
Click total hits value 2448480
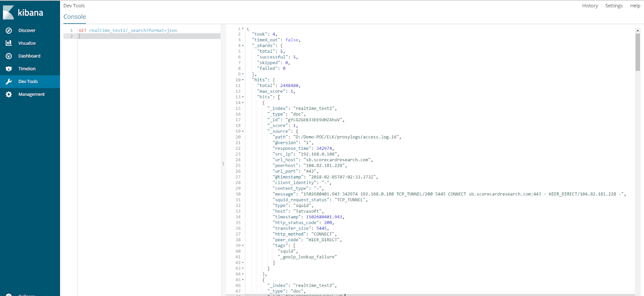289,86
